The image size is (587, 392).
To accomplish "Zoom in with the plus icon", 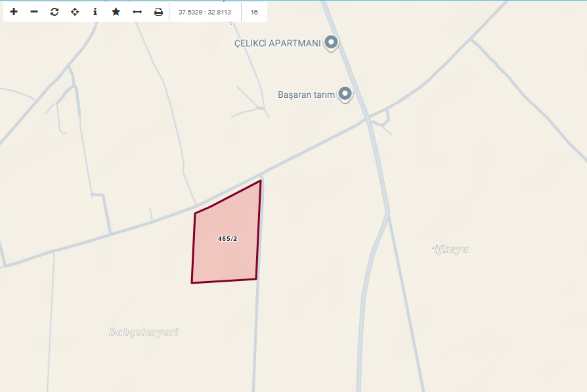I will click(x=14, y=12).
